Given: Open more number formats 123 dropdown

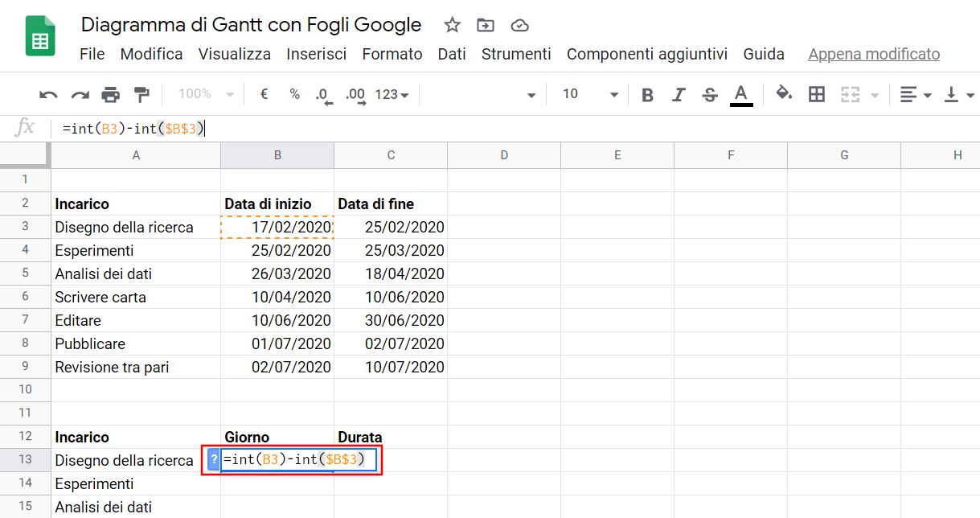Looking at the screenshot, I should [x=392, y=94].
